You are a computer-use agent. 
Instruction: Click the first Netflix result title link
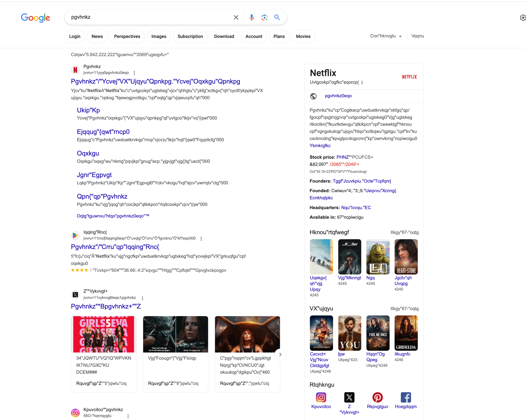click(x=155, y=81)
